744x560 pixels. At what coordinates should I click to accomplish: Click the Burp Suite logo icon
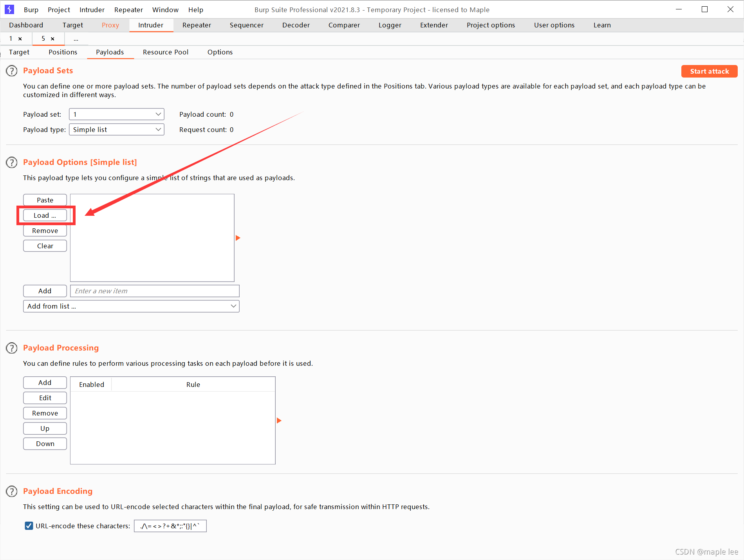click(9, 9)
